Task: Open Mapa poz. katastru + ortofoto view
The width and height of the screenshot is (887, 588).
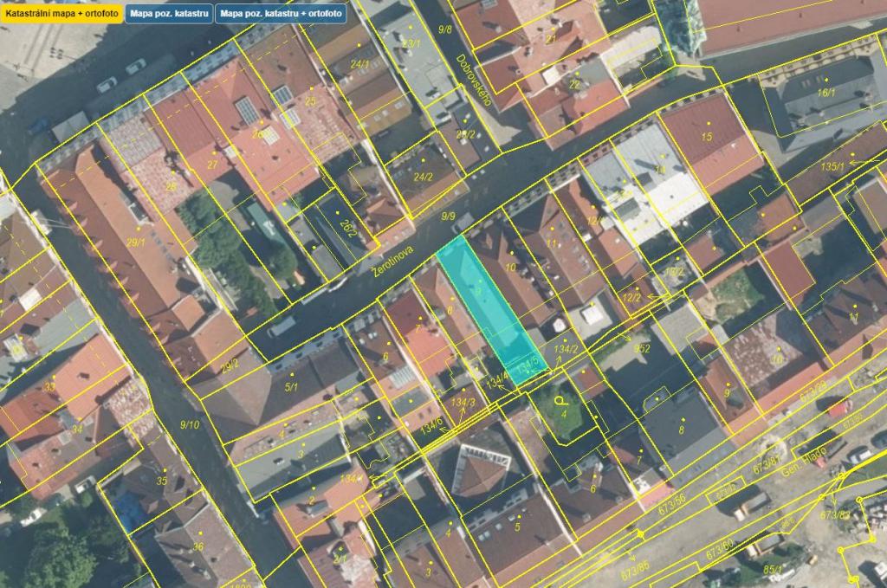Action: coord(281,13)
